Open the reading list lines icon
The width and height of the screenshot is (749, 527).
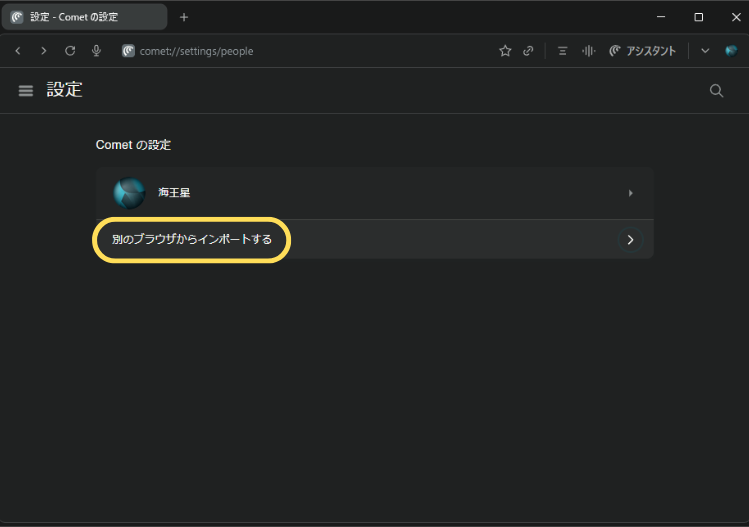tap(563, 51)
